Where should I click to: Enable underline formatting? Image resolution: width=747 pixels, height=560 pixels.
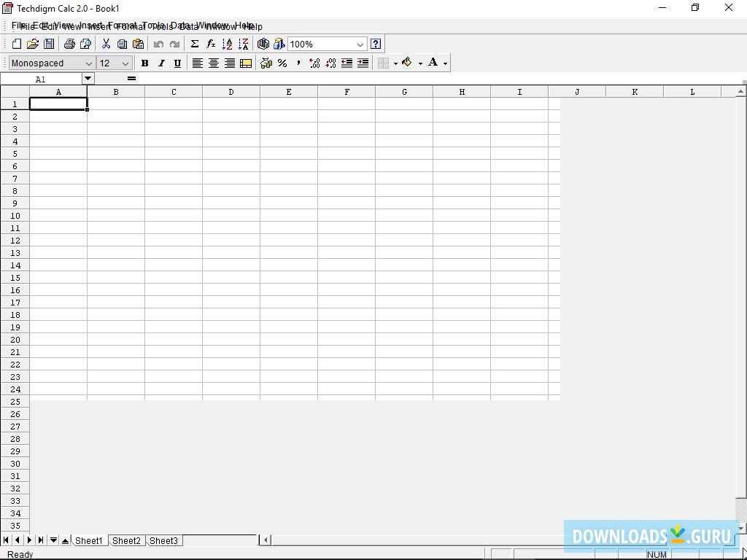coord(177,63)
